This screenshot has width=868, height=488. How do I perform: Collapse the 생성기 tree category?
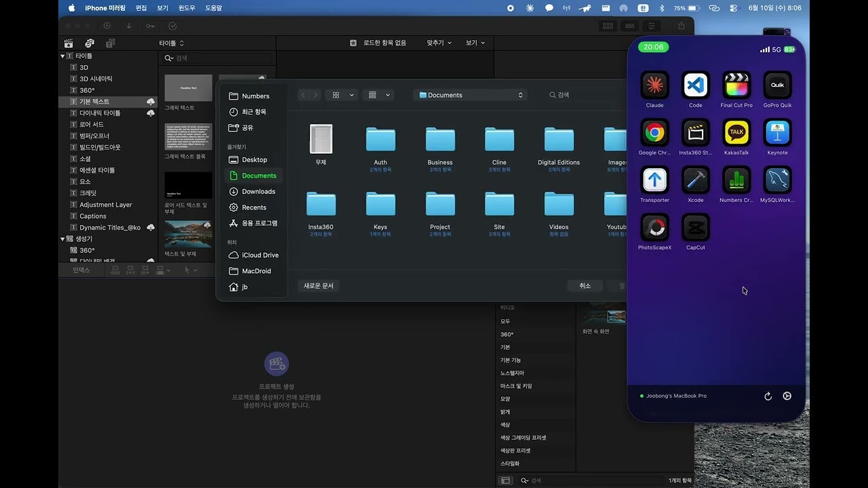(62, 239)
